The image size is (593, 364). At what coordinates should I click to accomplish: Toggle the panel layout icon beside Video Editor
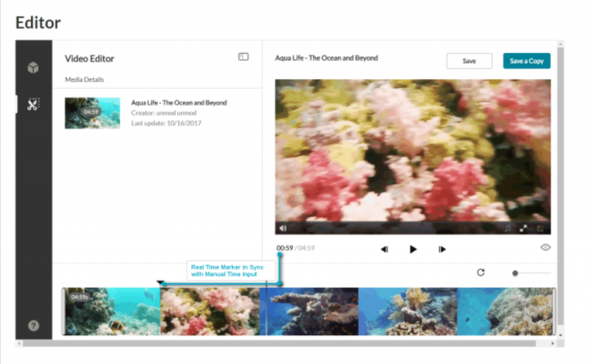point(243,57)
